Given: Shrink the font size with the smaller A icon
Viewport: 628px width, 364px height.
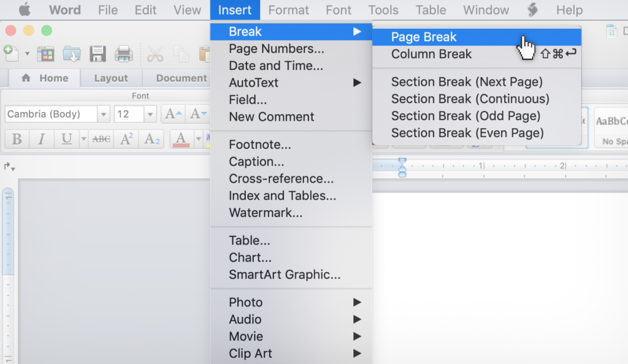Looking at the screenshot, I should (196, 113).
